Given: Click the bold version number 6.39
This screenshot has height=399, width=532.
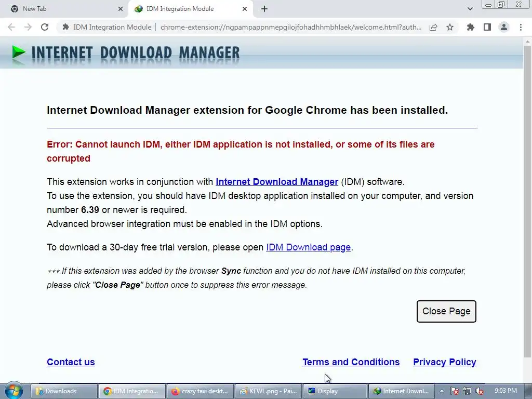Looking at the screenshot, I should click(90, 210).
